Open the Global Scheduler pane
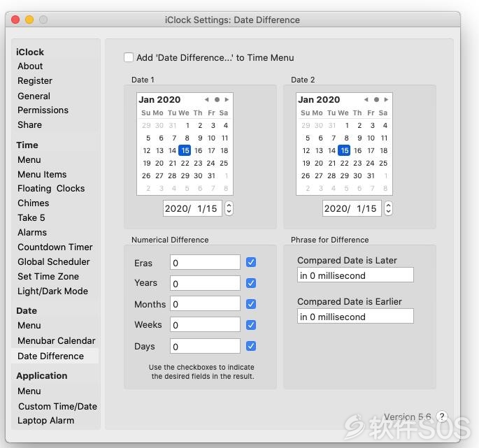The image size is (479, 448). coord(53,261)
